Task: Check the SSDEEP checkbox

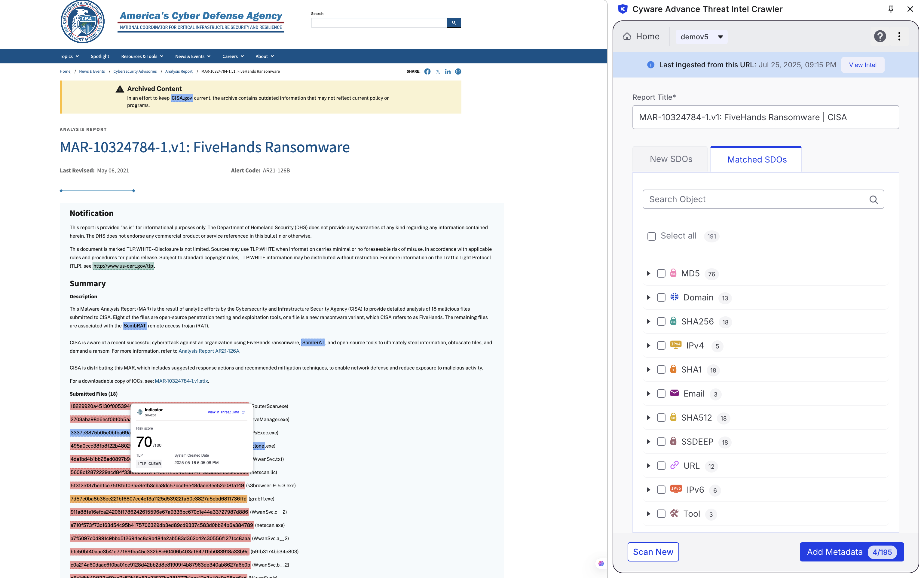Action: (x=661, y=442)
